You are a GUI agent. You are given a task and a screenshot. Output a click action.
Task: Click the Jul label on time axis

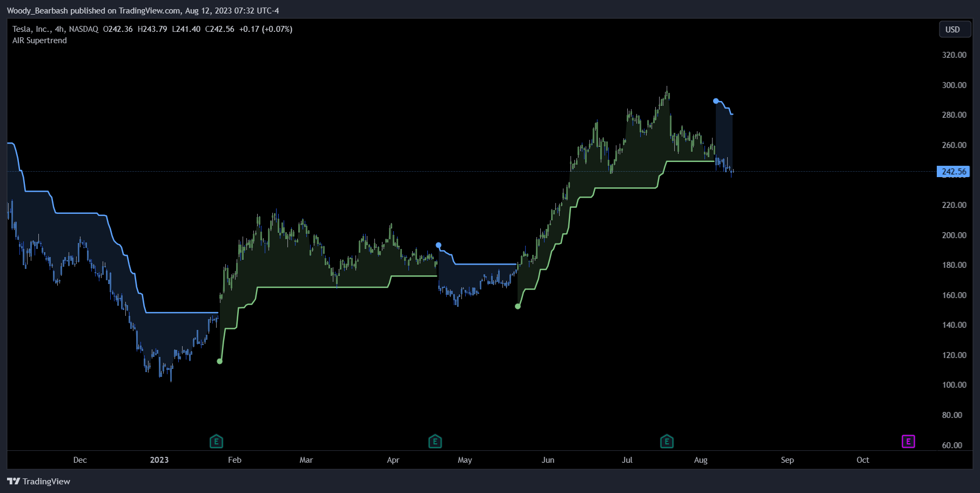pos(627,460)
